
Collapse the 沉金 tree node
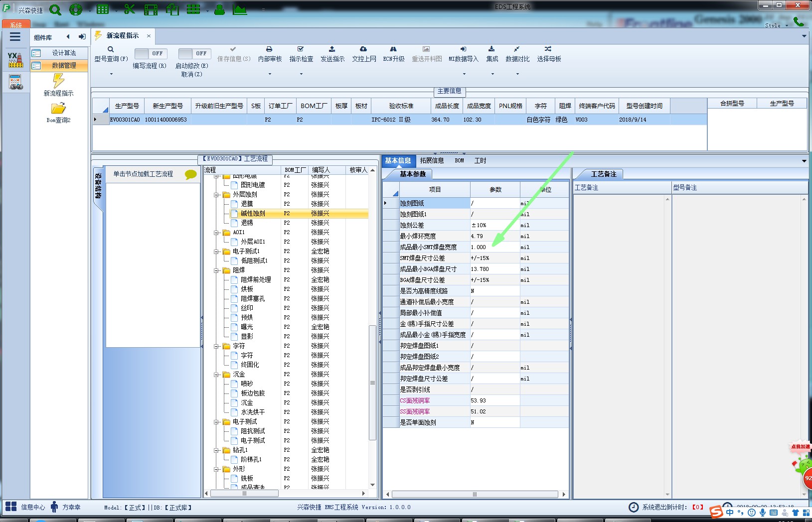pos(217,375)
